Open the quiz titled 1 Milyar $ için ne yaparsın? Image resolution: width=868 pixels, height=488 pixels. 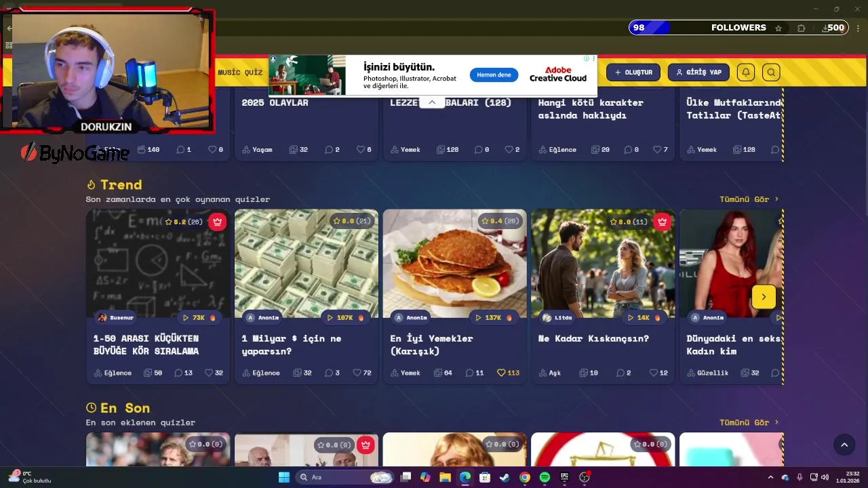point(292,344)
